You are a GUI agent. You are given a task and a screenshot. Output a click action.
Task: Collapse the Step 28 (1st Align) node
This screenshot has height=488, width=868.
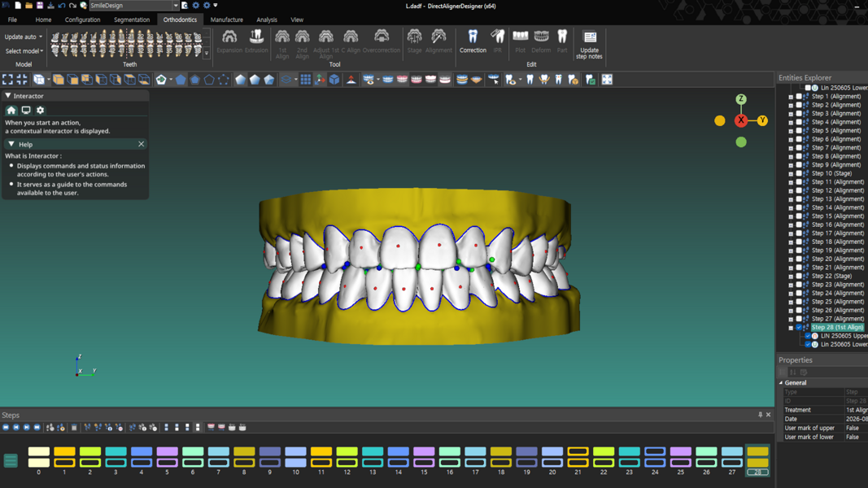point(791,328)
